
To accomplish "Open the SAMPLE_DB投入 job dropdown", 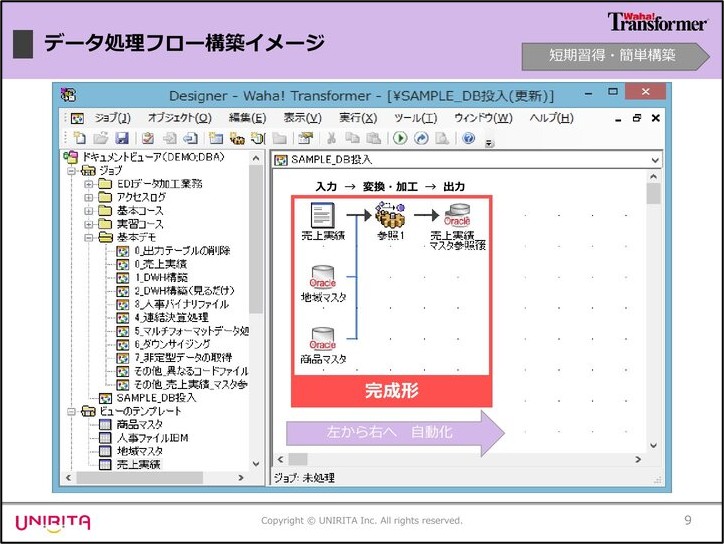I will click(655, 160).
